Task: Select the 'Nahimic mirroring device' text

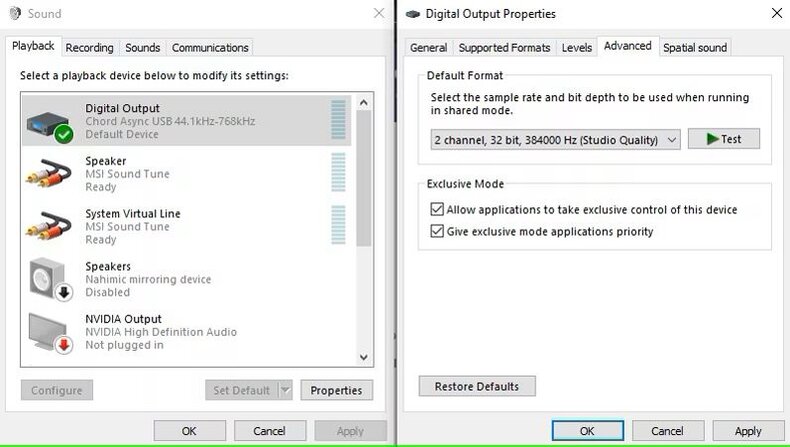Action: coord(148,279)
